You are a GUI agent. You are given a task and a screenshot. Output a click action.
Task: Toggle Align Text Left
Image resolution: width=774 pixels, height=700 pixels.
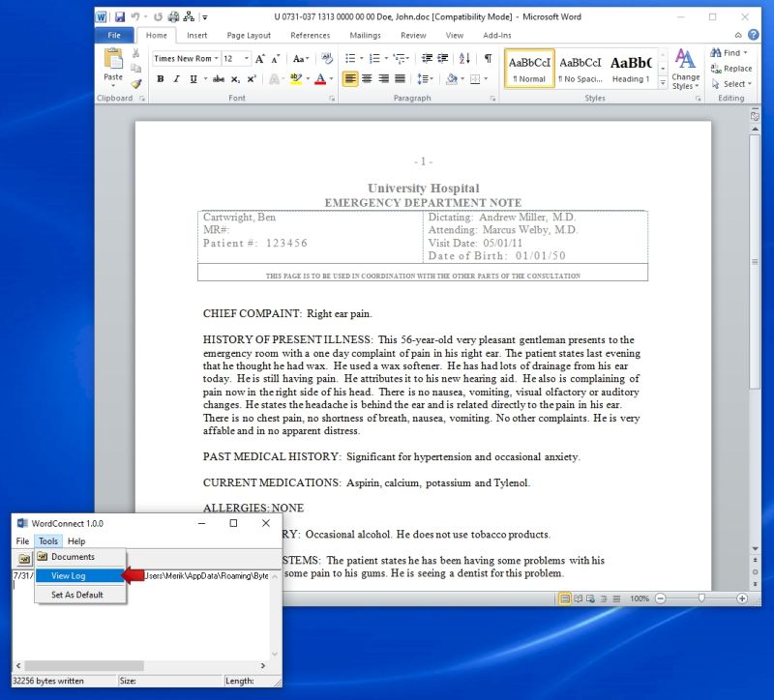pyautogui.click(x=350, y=79)
